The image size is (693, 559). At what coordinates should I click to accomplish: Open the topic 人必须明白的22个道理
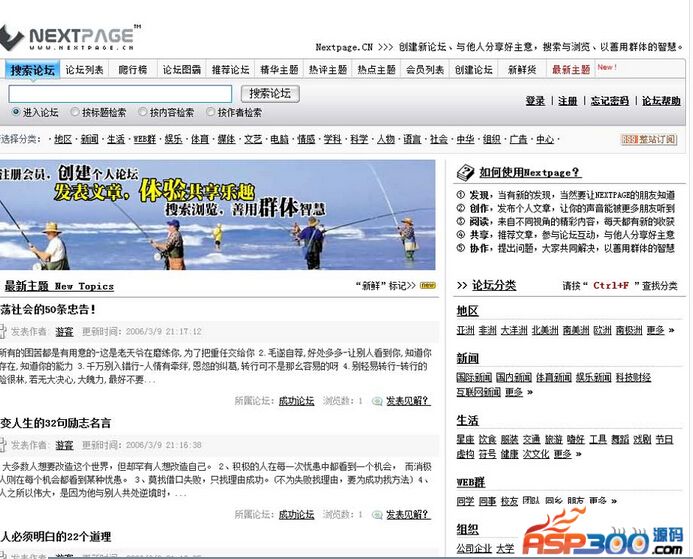(55, 537)
